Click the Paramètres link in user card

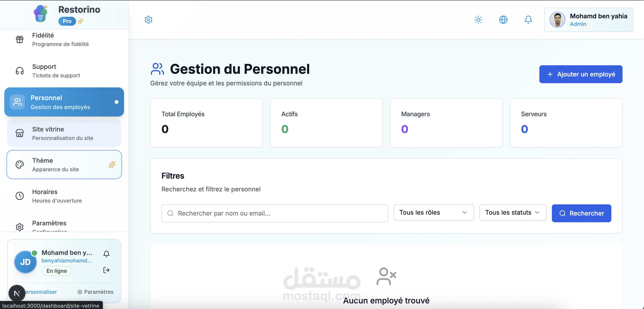click(95, 292)
